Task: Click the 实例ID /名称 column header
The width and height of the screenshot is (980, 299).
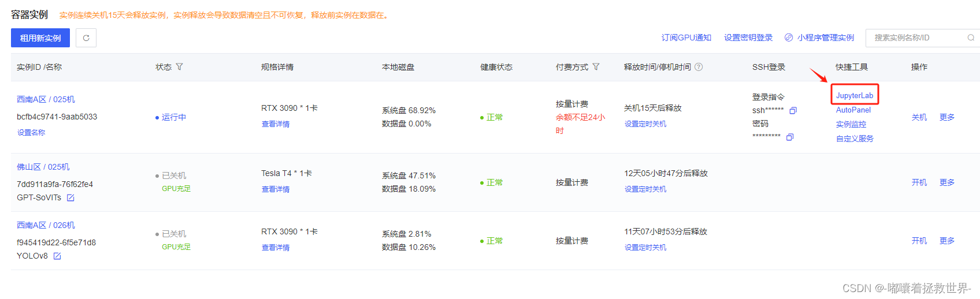Action: pos(39,67)
